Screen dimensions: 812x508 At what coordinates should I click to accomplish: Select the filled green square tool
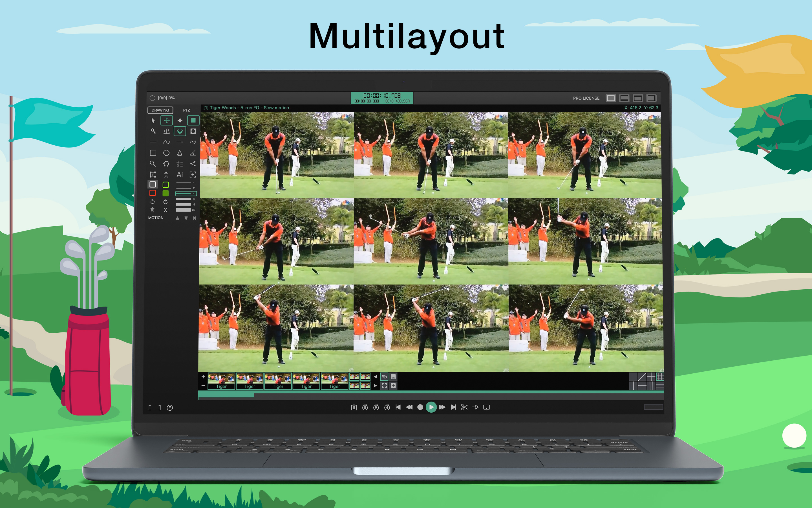(x=193, y=120)
